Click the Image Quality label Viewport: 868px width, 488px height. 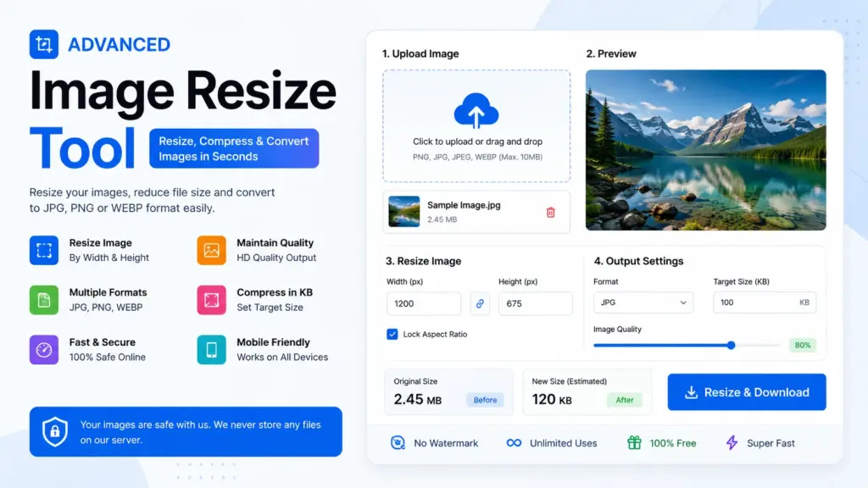pyautogui.click(x=617, y=330)
